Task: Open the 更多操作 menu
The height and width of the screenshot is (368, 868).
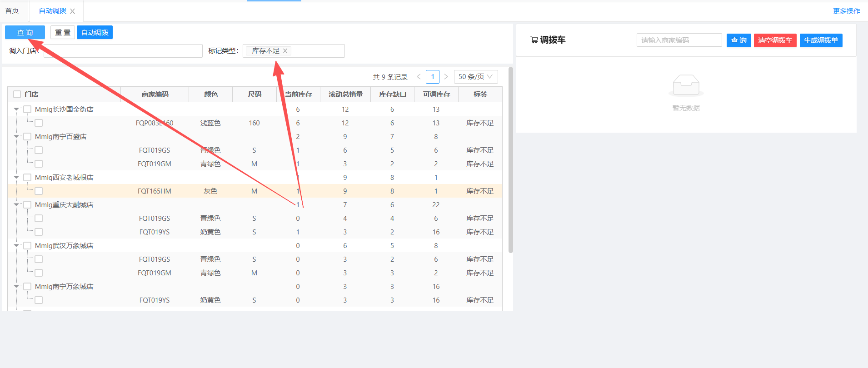Action: [x=846, y=11]
